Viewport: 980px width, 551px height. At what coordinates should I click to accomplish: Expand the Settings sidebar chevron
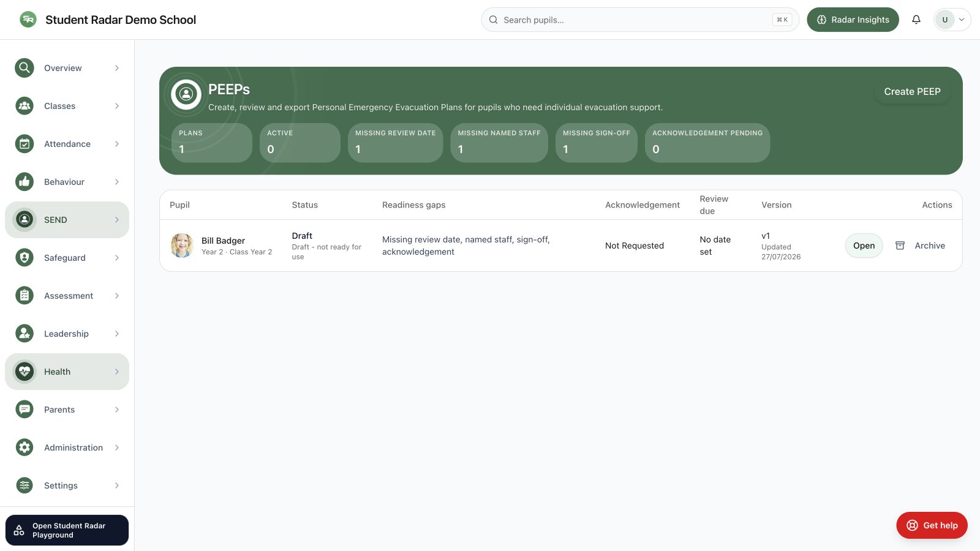point(117,485)
